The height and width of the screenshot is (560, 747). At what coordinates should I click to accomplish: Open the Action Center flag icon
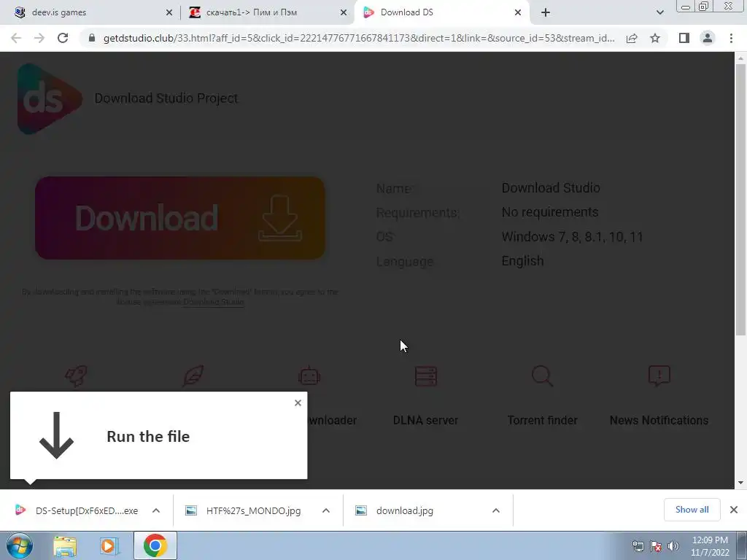[x=656, y=546]
